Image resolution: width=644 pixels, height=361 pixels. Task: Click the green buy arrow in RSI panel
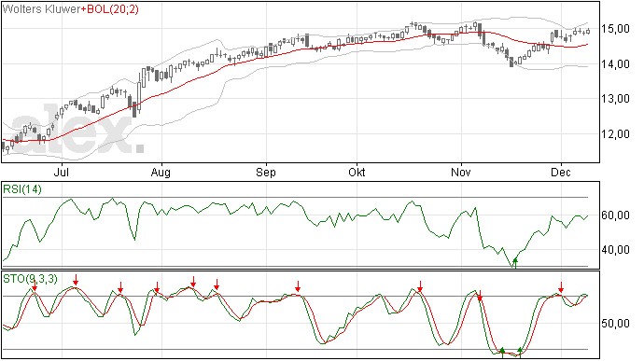click(x=515, y=263)
